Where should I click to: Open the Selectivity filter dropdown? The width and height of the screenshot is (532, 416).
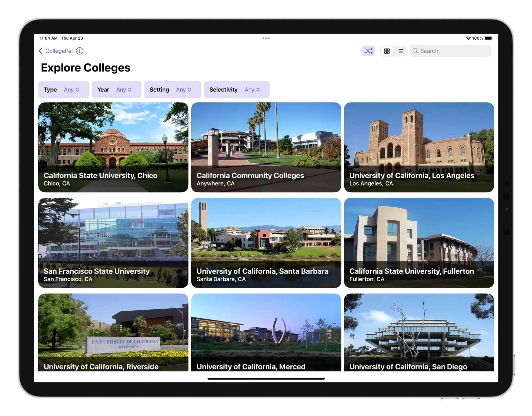(x=237, y=89)
